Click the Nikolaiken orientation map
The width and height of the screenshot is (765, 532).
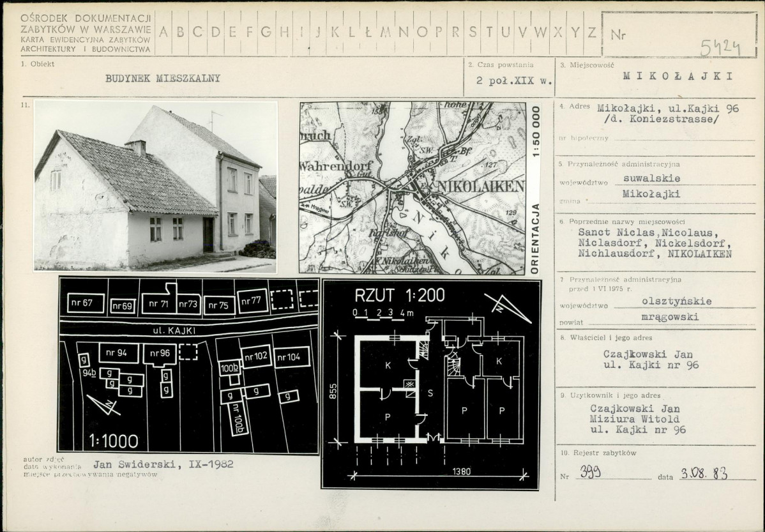pos(413,188)
